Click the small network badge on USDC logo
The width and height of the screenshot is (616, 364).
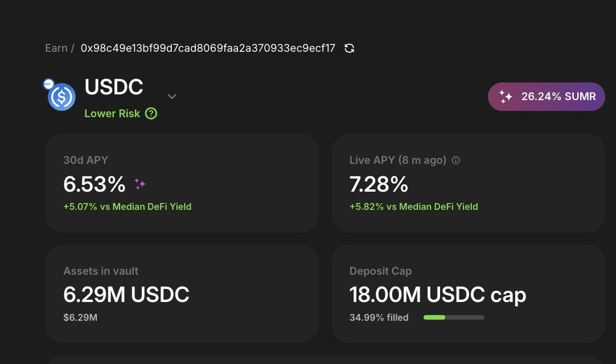point(48,84)
